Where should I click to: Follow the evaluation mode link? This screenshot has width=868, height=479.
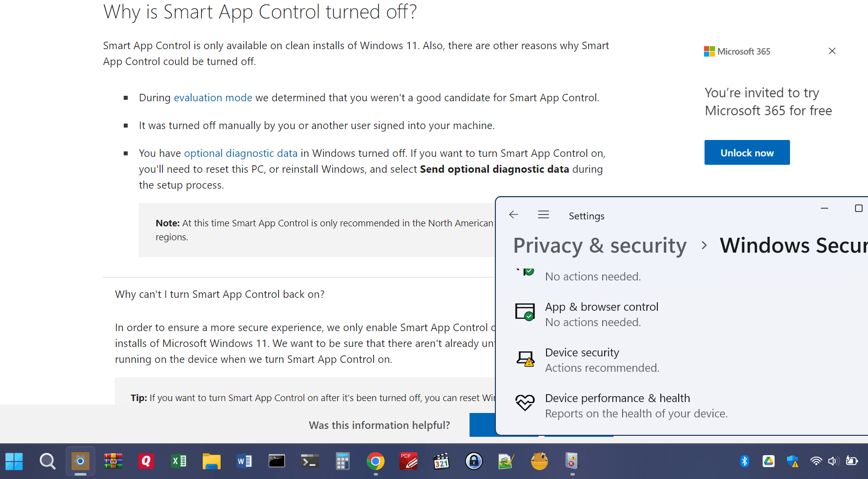213,98
